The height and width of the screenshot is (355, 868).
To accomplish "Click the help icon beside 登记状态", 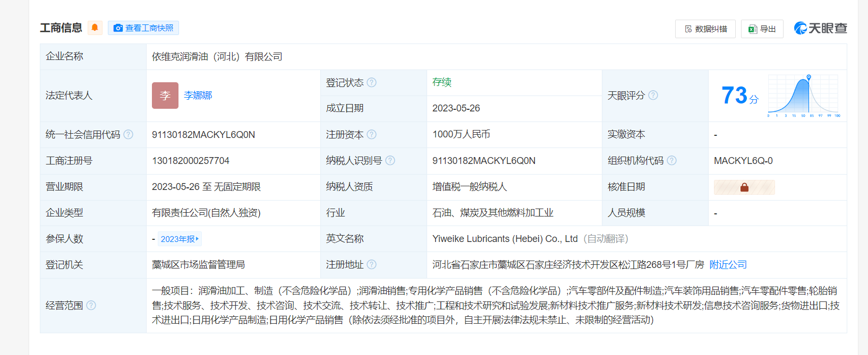I will point(372,82).
